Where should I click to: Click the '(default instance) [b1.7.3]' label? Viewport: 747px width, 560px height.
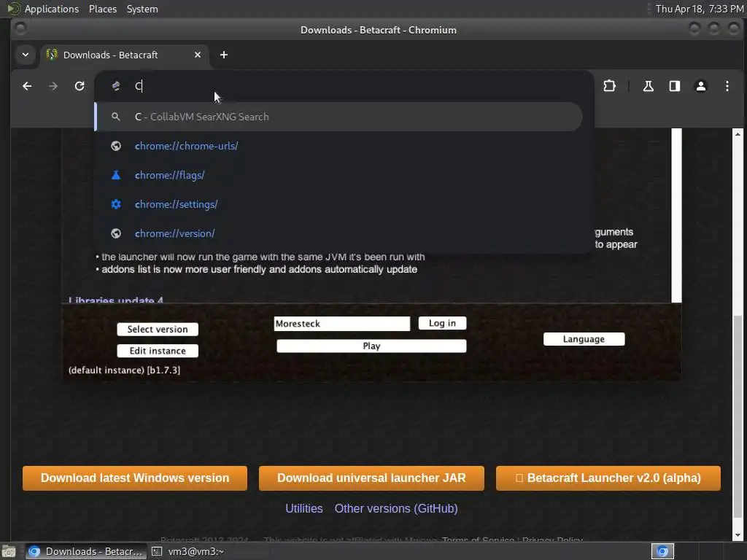pyautogui.click(x=124, y=370)
